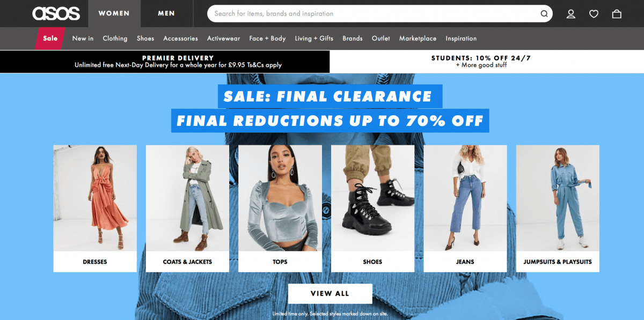Click the VIEW ALL button

coord(330,294)
